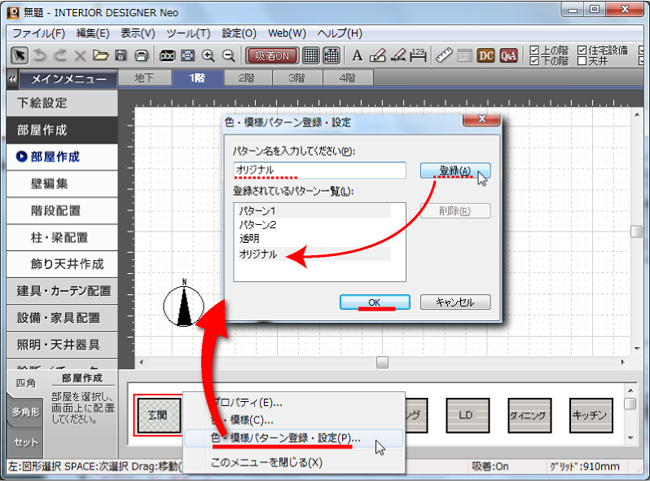The height and width of the screenshot is (481, 650).
Task: Click the save floppy disk icon
Action: tap(120, 55)
